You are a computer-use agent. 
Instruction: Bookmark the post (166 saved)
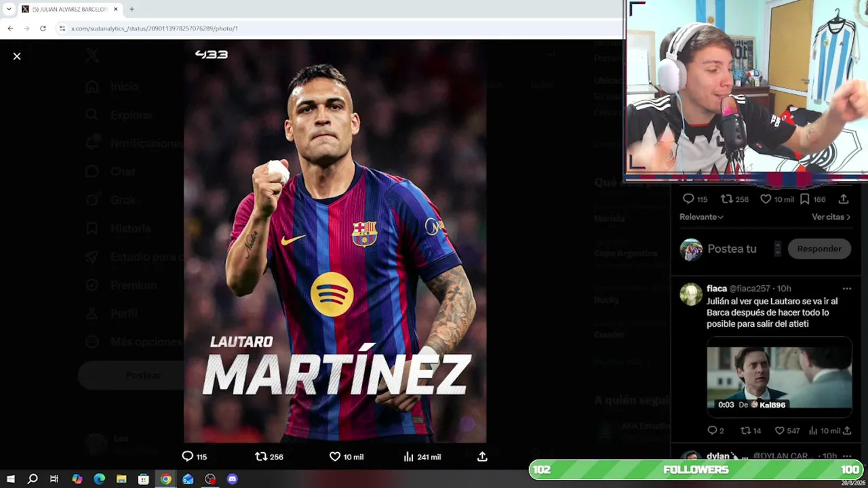(x=804, y=199)
